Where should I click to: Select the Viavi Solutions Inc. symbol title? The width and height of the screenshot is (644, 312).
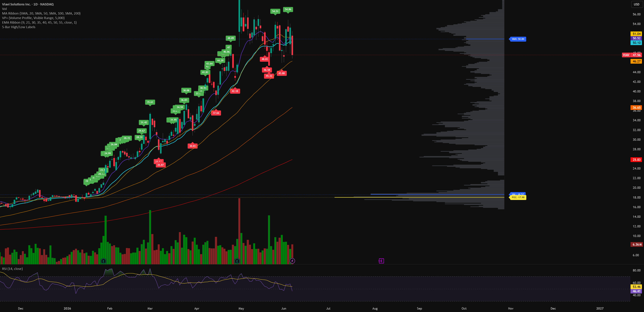[x=28, y=4]
